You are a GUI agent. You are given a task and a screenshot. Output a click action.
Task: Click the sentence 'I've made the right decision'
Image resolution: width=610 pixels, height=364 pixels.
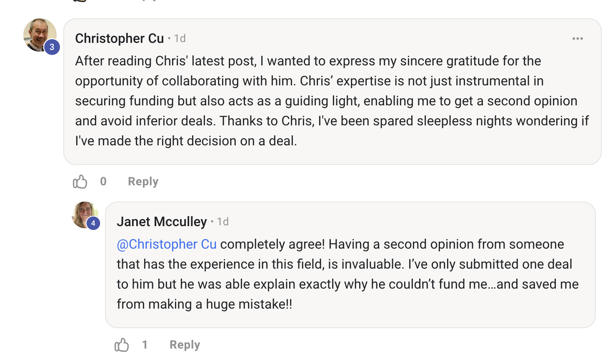click(186, 141)
